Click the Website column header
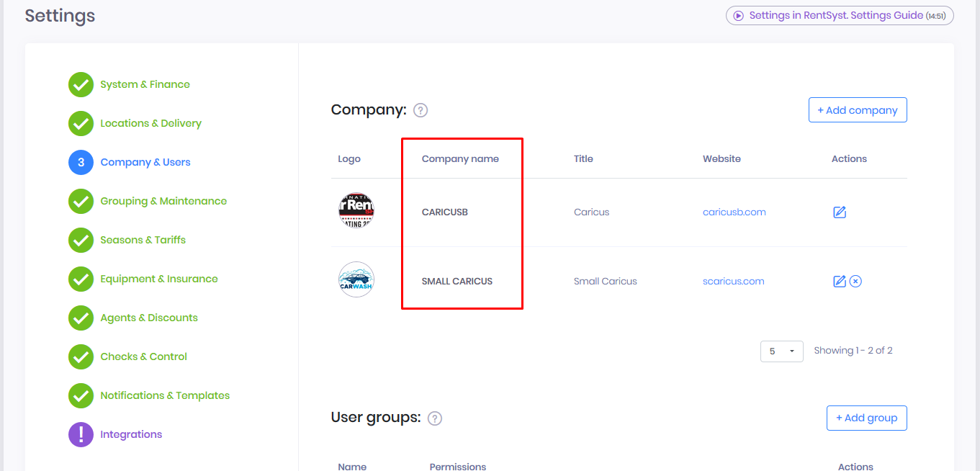This screenshot has width=980, height=471. pos(721,158)
